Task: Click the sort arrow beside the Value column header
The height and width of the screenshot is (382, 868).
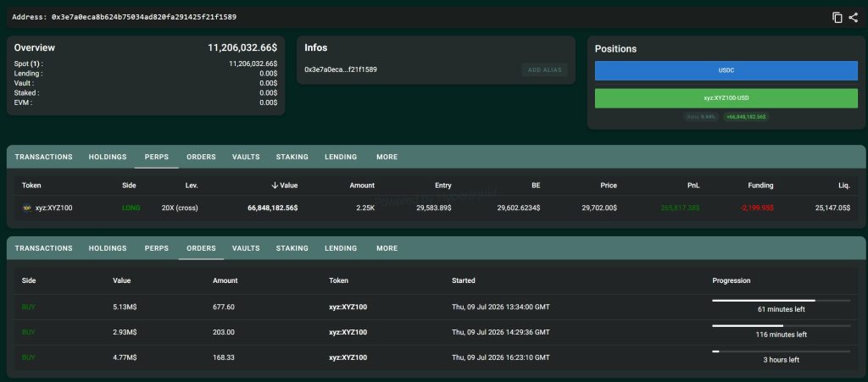Action: point(275,185)
